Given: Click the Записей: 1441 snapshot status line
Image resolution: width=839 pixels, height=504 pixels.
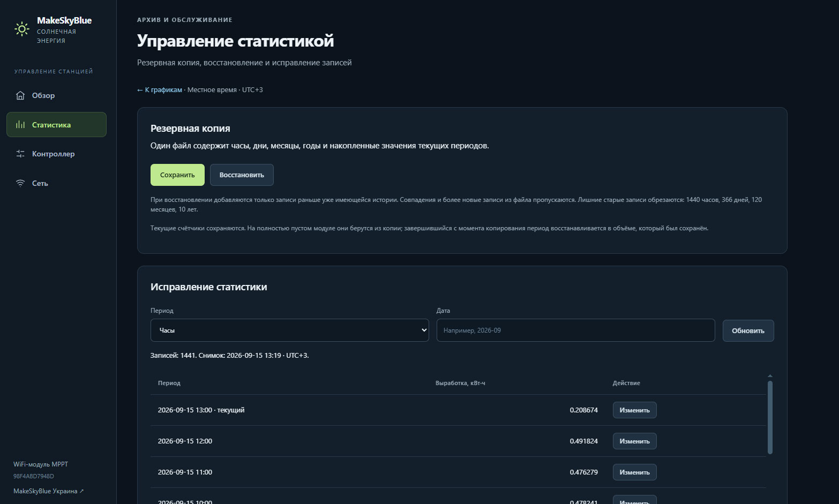Looking at the screenshot, I should coord(230,356).
